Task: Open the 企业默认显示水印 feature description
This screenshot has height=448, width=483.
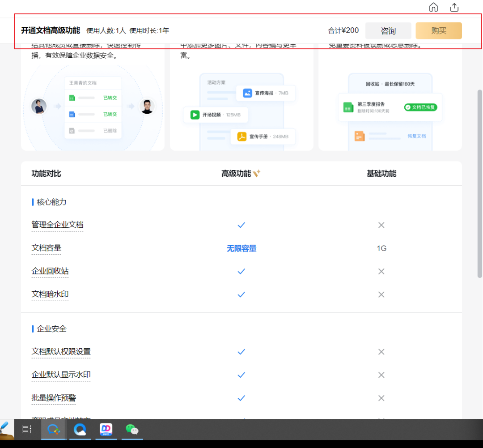Action: [x=61, y=375]
